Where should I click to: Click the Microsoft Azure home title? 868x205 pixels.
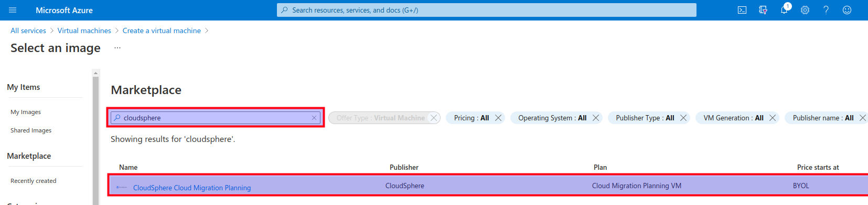64,10
